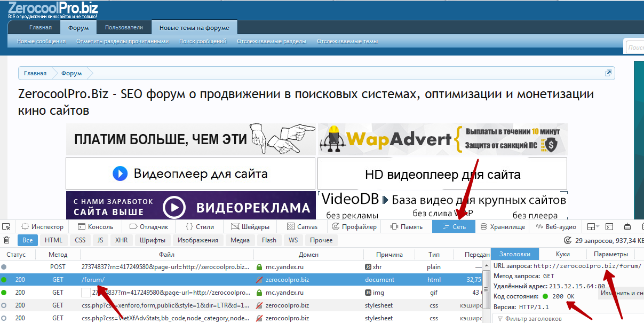Image resolution: width=644 pixels, height=323 pixels.
Task: Open the Заголовки details tab
Action: 515,255
